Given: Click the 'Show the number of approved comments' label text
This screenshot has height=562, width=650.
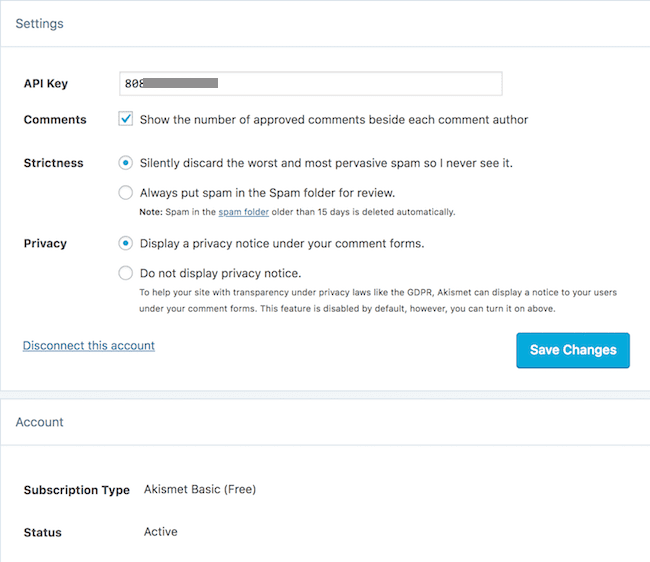Looking at the screenshot, I should 334,120.
